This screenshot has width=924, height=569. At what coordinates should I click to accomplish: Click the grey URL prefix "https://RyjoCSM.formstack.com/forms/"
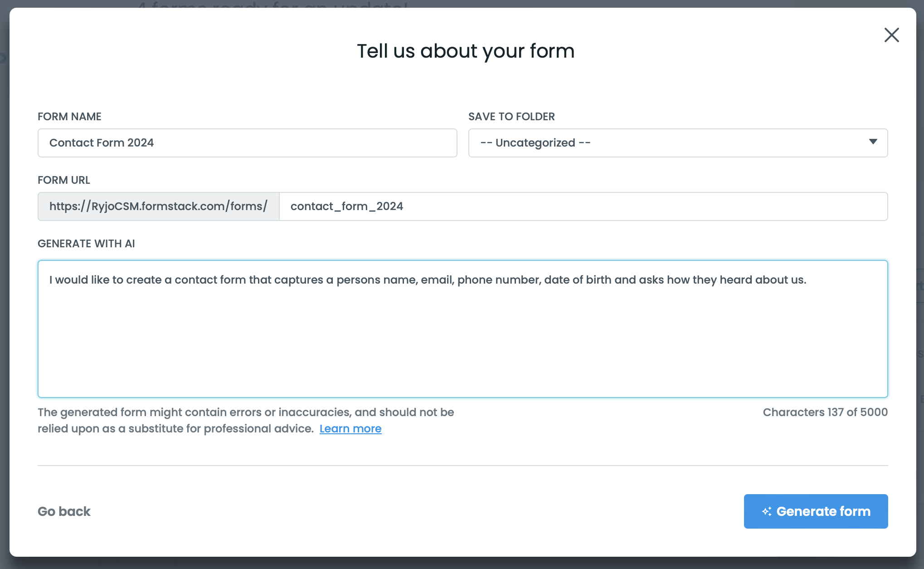coord(158,206)
